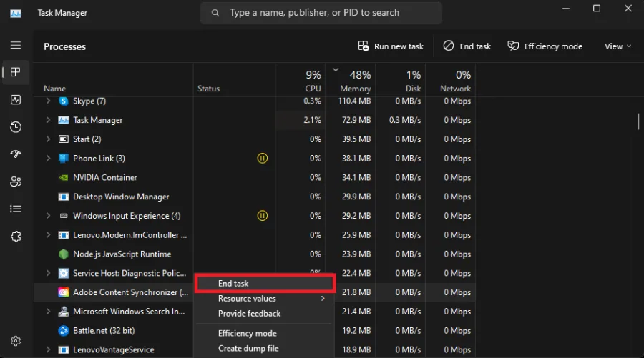644x358 pixels.
Task: Click the 110.4 MB memory value
Action: (354, 101)
